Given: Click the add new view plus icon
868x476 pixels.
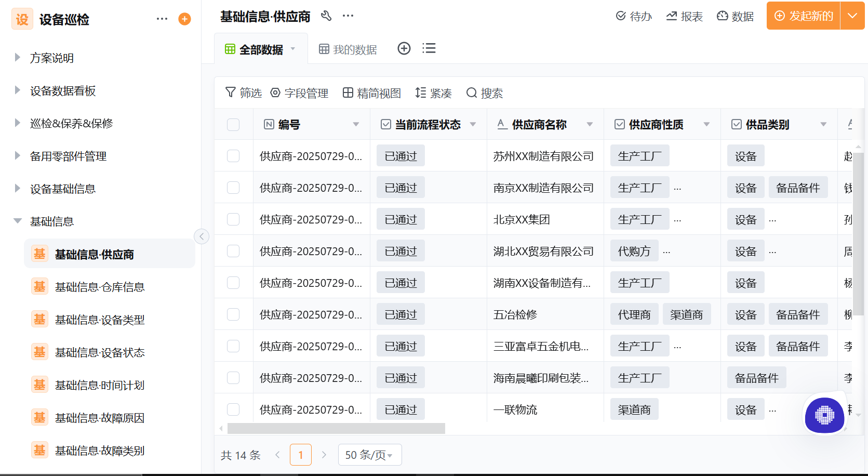Looking at the screenshot, I should [x=404, y=48].
